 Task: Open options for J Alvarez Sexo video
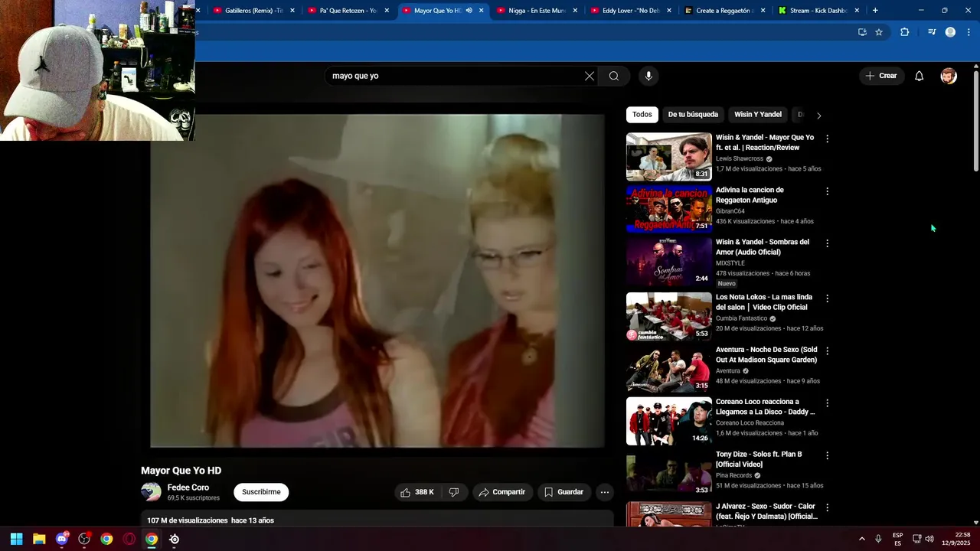tap(827, 507)
